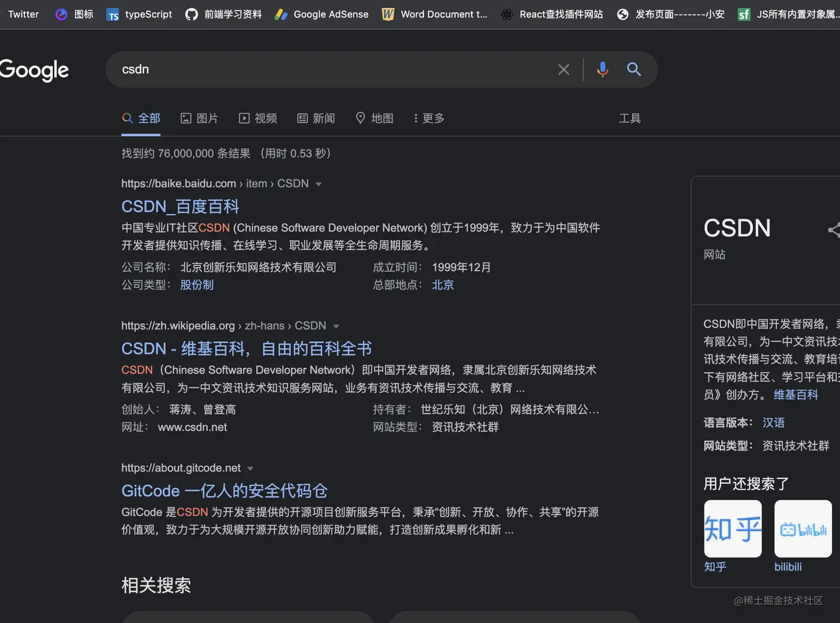Open the 发布页面 bookmark
Viewport: 840px width, 623px height.
671,14
